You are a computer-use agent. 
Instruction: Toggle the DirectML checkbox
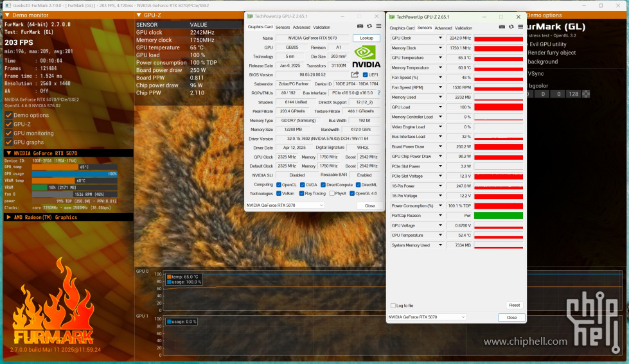(359, 185)
